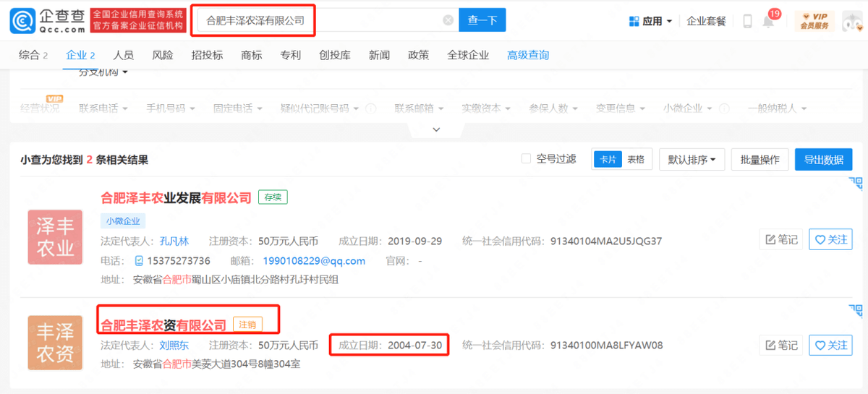Select the 风险 tab
The height and width of the screenshot is (394, 868).
click(x=163, y=55)
